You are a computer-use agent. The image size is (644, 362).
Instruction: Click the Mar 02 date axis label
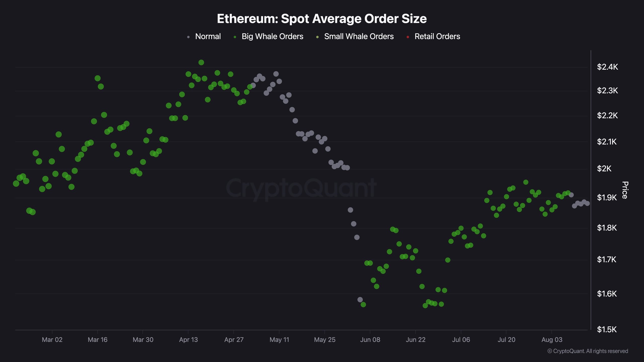pyautogui.click(x=52, y=340)
